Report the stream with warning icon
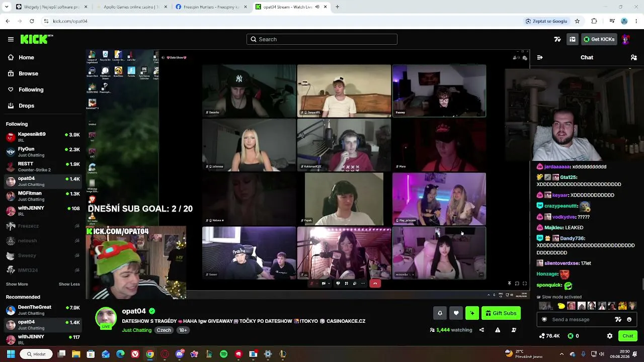Viewport: 644px width, 362px height. point(498,330)
